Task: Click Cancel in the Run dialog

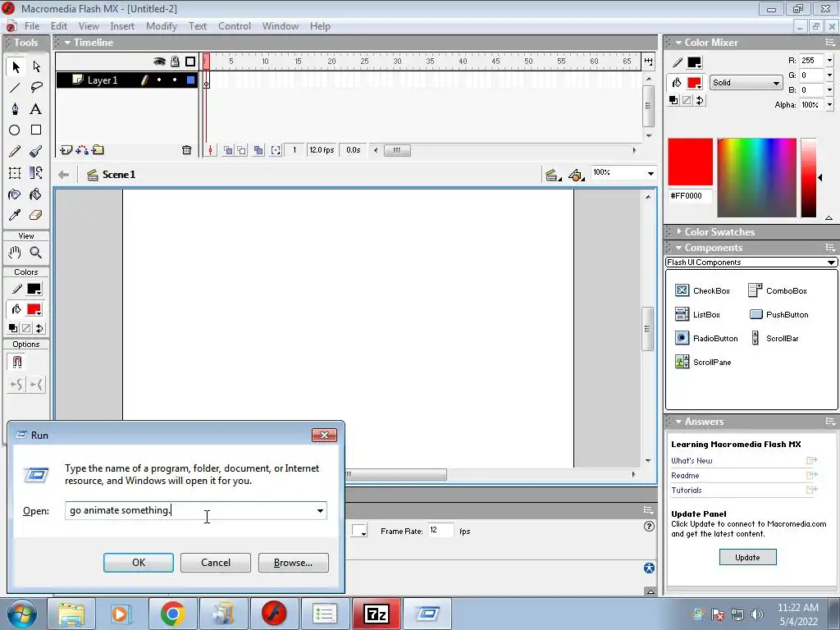Action: (216, 563)
